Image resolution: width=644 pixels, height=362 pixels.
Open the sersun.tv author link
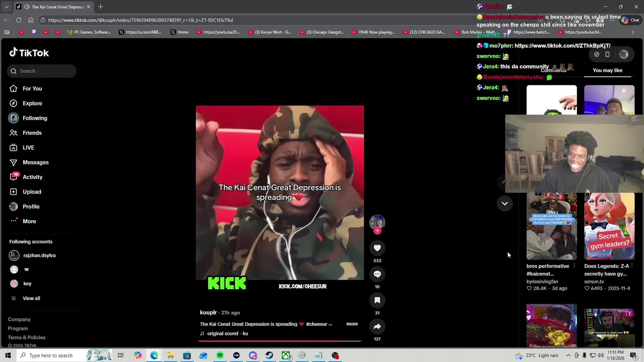[594, 282]
